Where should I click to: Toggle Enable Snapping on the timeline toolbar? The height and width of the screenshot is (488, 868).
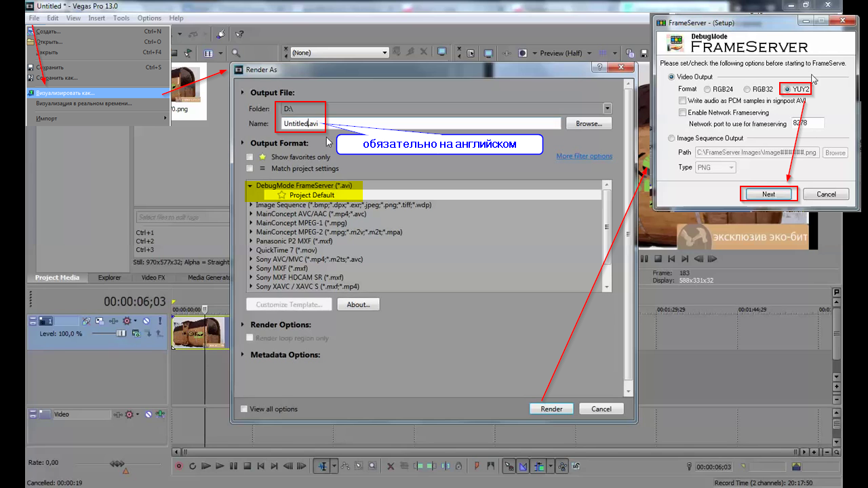point(509,466)
